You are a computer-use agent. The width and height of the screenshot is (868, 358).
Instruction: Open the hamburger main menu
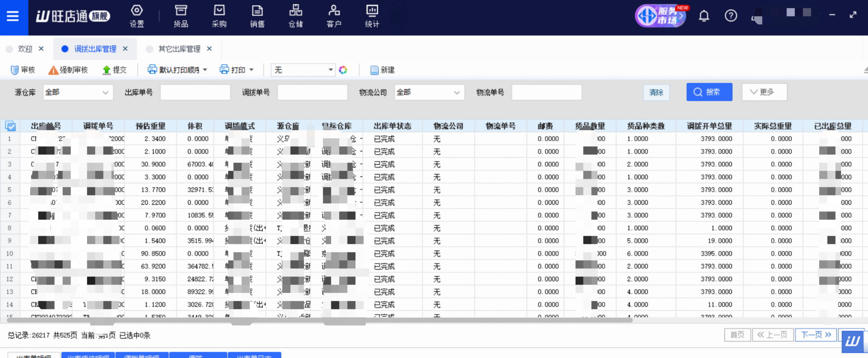tap(13, 16)
